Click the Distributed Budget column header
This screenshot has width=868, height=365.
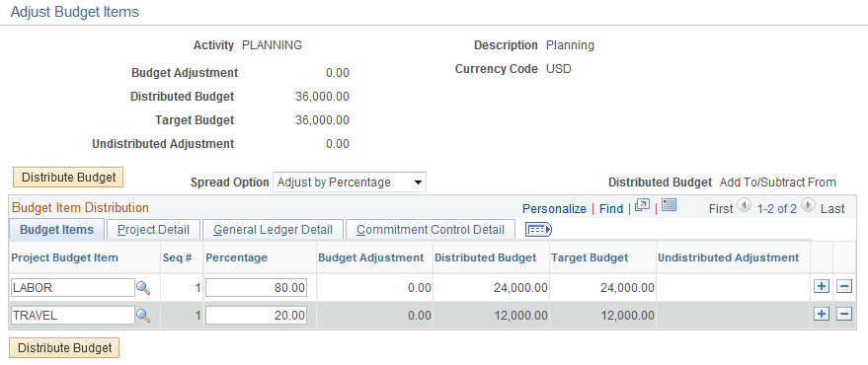[486, 257]
